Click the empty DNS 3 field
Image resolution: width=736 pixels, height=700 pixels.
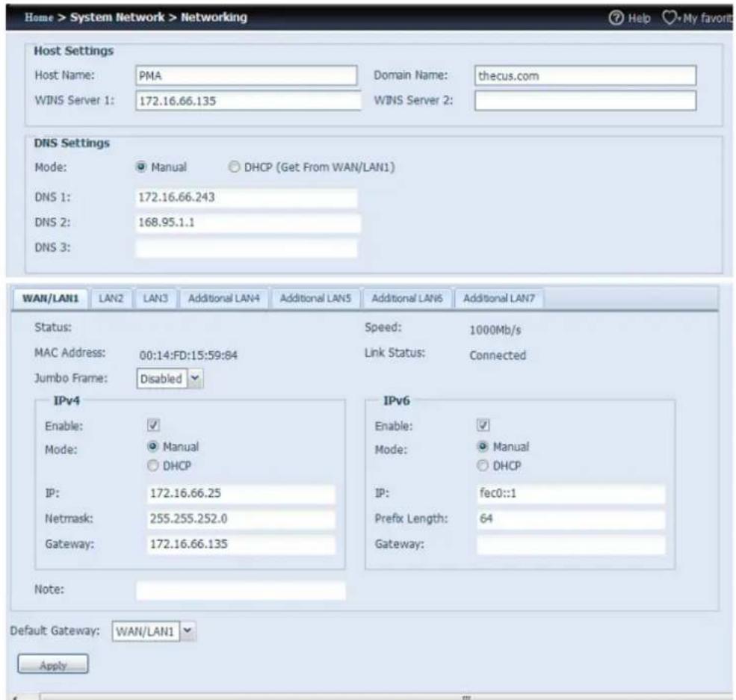coord(247,248)
